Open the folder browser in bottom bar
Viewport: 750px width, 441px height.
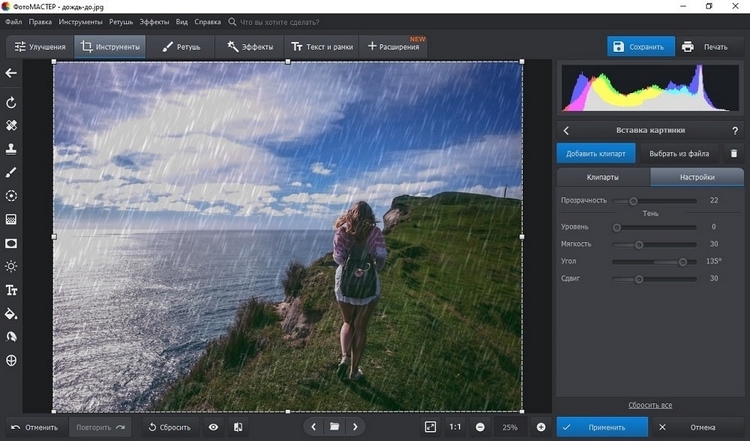[334, 427]
